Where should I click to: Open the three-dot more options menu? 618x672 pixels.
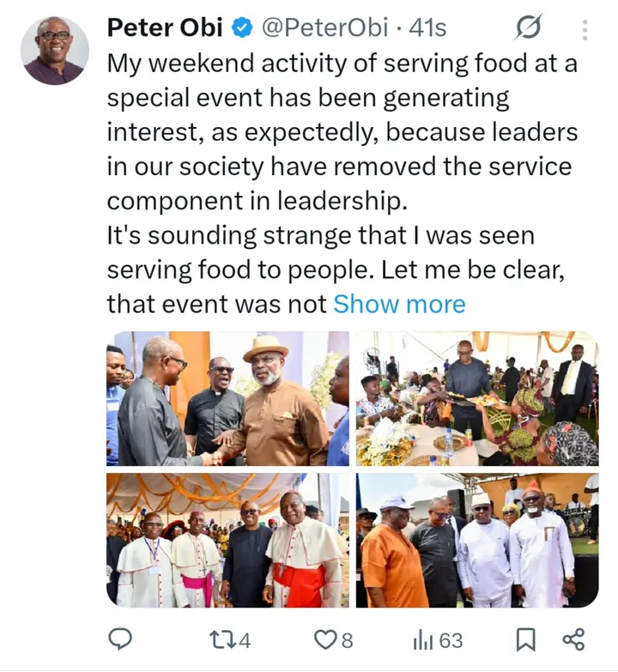(585, 31)
